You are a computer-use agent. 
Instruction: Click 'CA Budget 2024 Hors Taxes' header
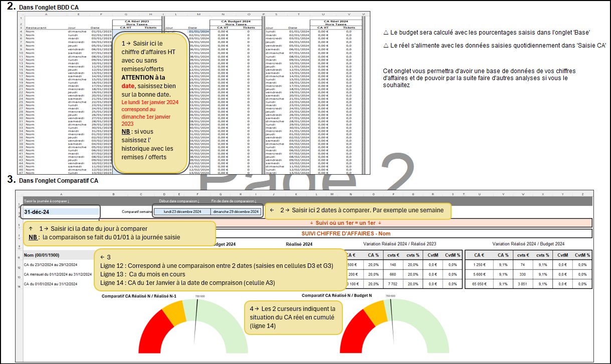point(235,23)
